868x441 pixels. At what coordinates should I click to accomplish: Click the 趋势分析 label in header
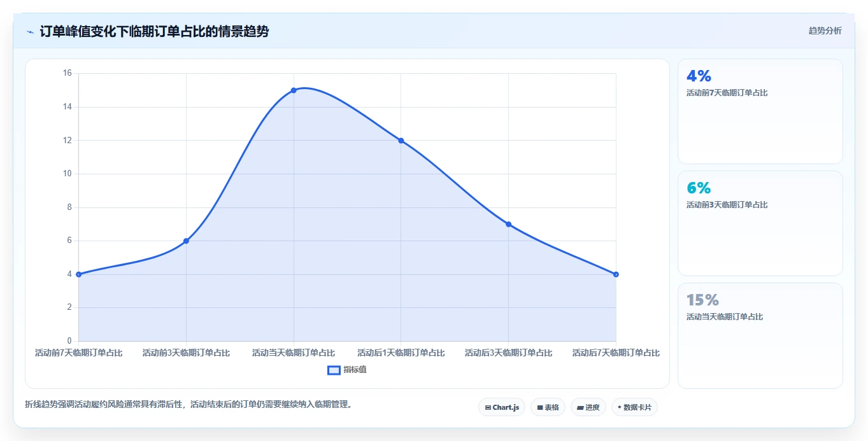coord(825,31)
